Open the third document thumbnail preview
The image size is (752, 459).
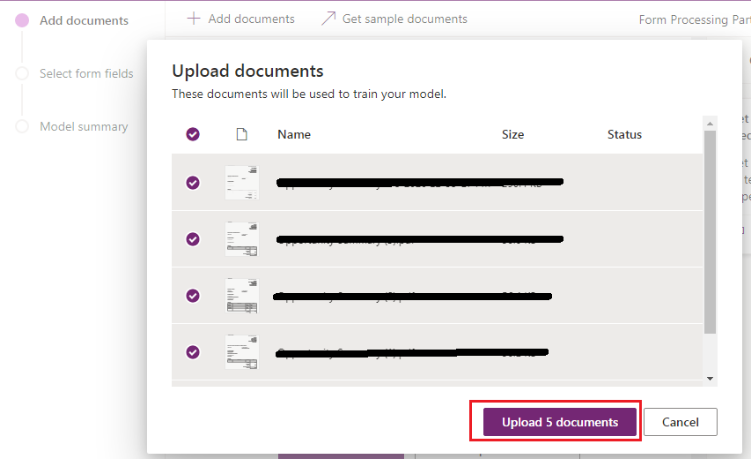242,295
